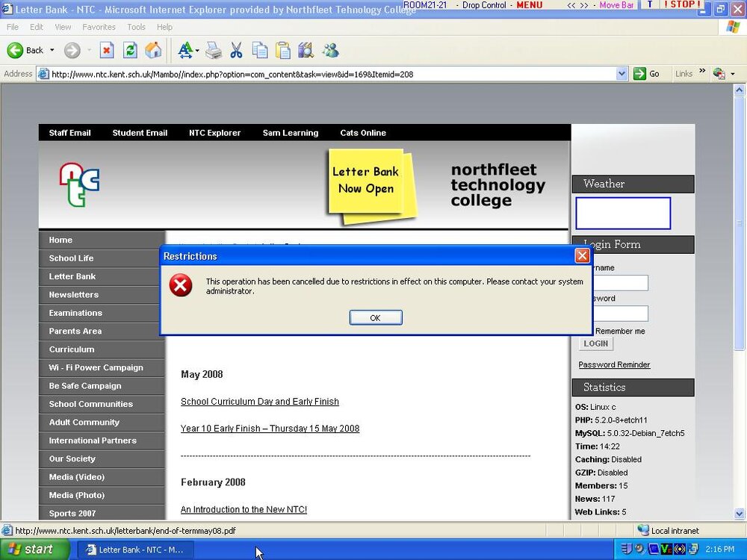This screenshot has width=747, height=560.
Task: Click Cats Online in top navigation
Action: pos(363,133)
